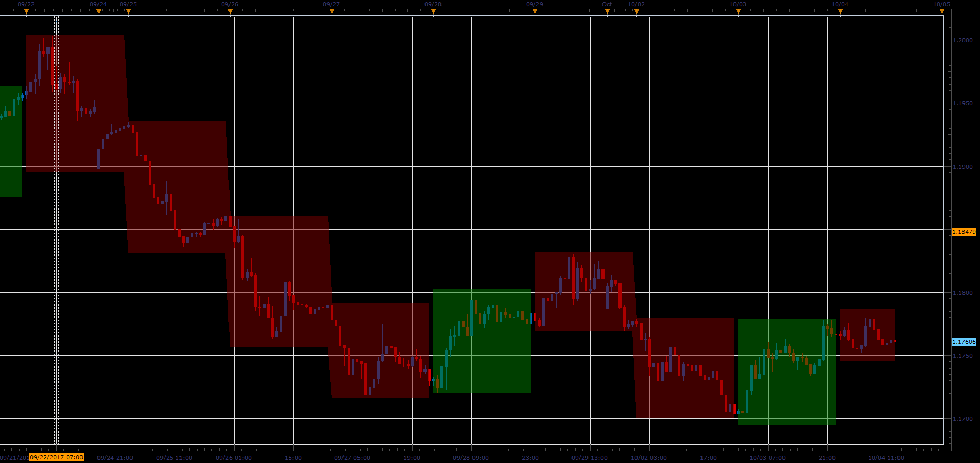This screenshot has width=980, height=463.
Task: Click the 10/03 07:00 time axis label
Action: point(767,458)
